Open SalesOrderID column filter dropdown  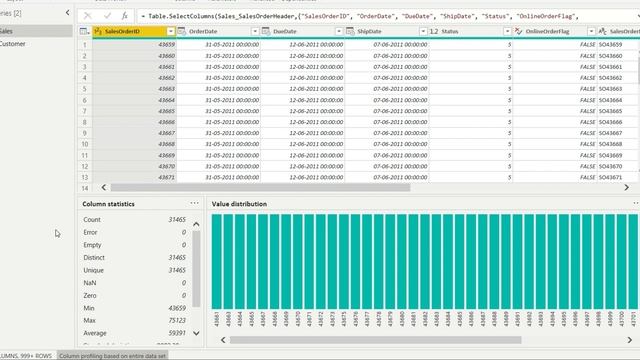pos(171,31)
